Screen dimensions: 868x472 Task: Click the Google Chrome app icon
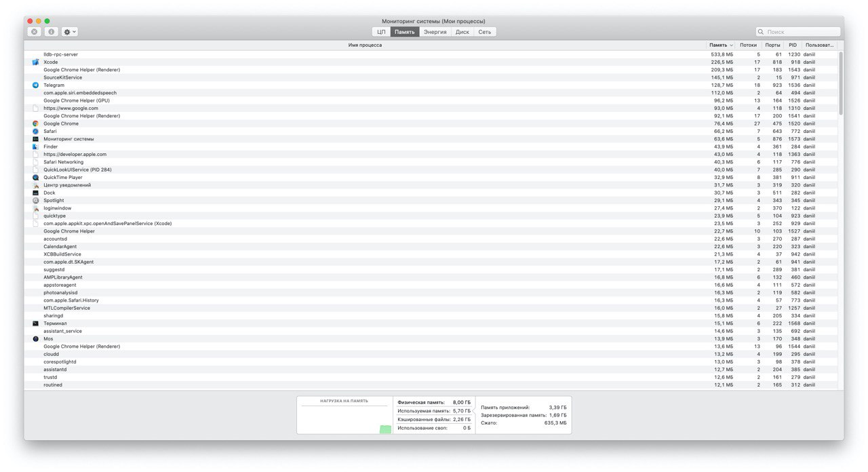[x=36, y=123]
